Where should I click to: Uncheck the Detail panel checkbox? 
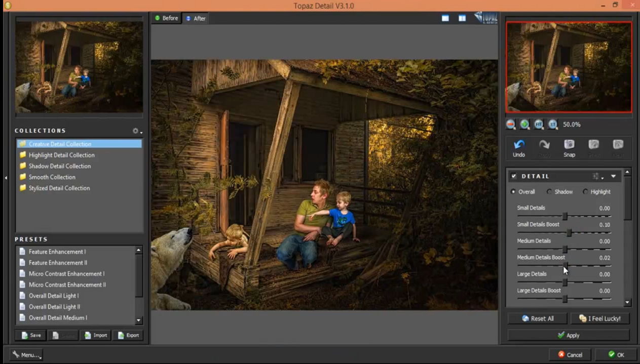coord(514,176)
